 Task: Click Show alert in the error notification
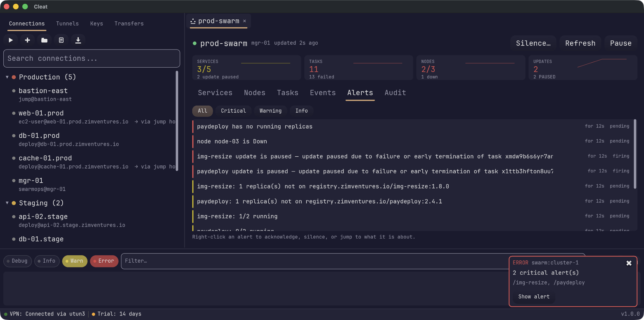click(534, 296)
